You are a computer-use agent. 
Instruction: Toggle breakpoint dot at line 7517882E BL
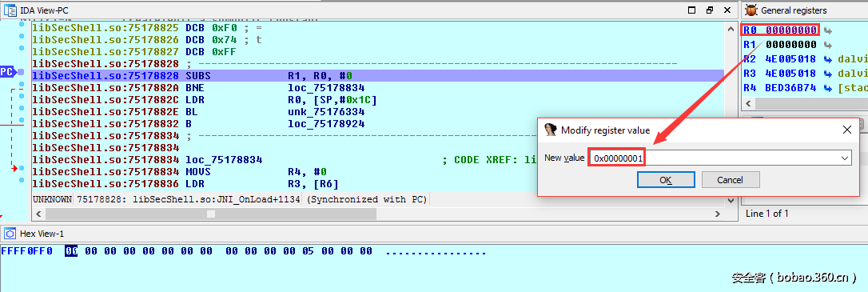click(22, 108)
